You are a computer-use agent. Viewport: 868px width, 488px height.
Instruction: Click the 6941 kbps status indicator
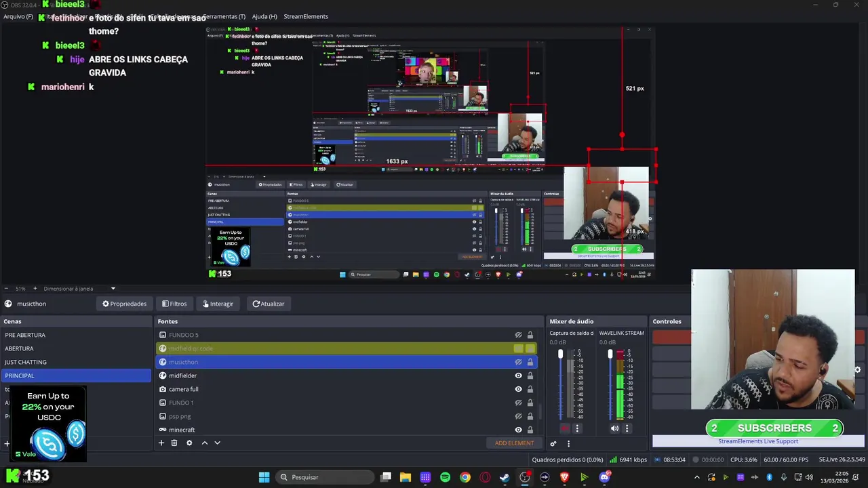pyautogui.click(x=628, y=460)
